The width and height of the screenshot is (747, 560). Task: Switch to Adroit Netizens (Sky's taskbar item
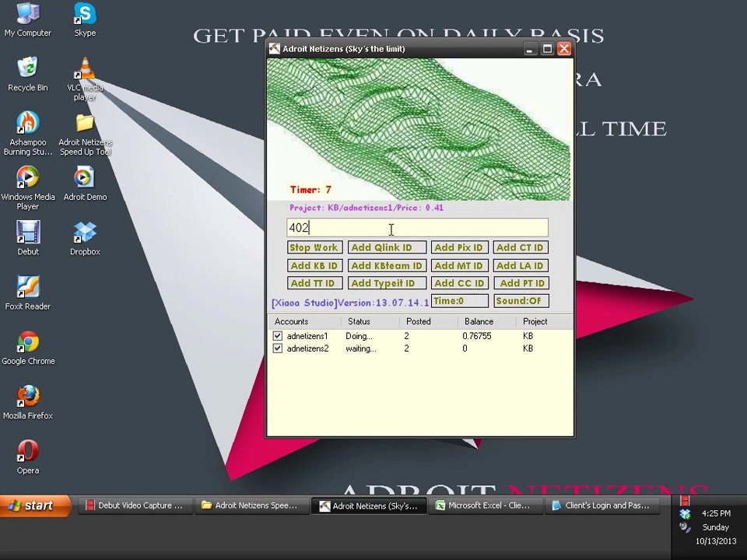pos(368,506)
